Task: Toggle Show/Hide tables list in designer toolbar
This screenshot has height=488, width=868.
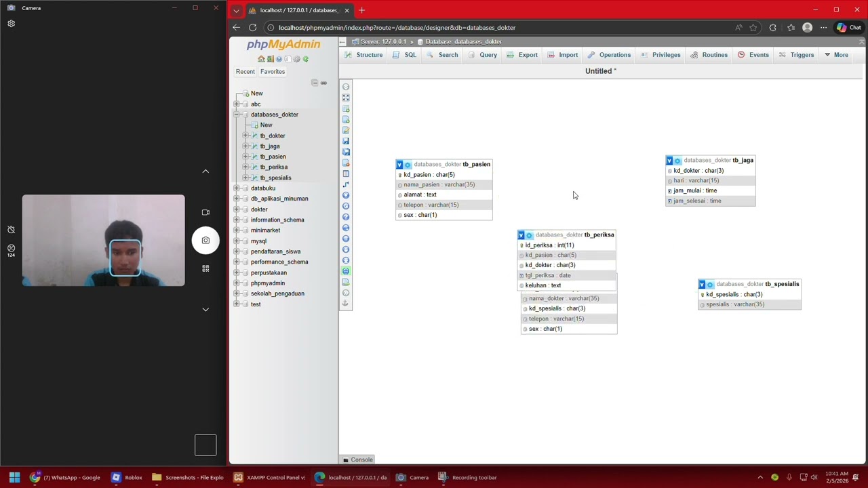Action: (346, 87)
